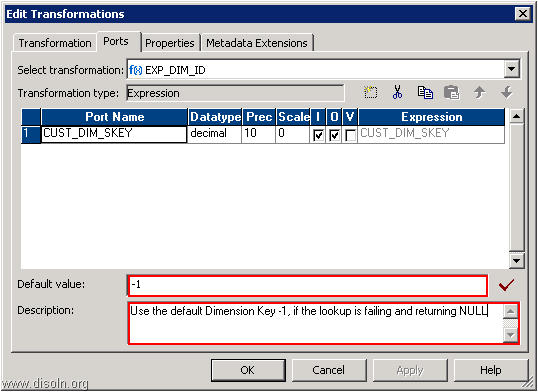Viewport: 538px width, 392px height.
Task: Select row number 1 header
Action: [31, 134]
